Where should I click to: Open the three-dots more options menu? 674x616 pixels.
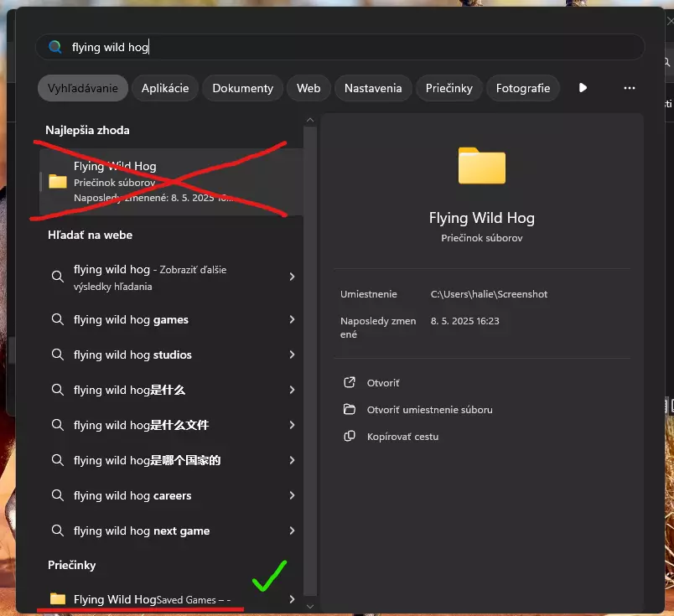[x=630, y=88]
